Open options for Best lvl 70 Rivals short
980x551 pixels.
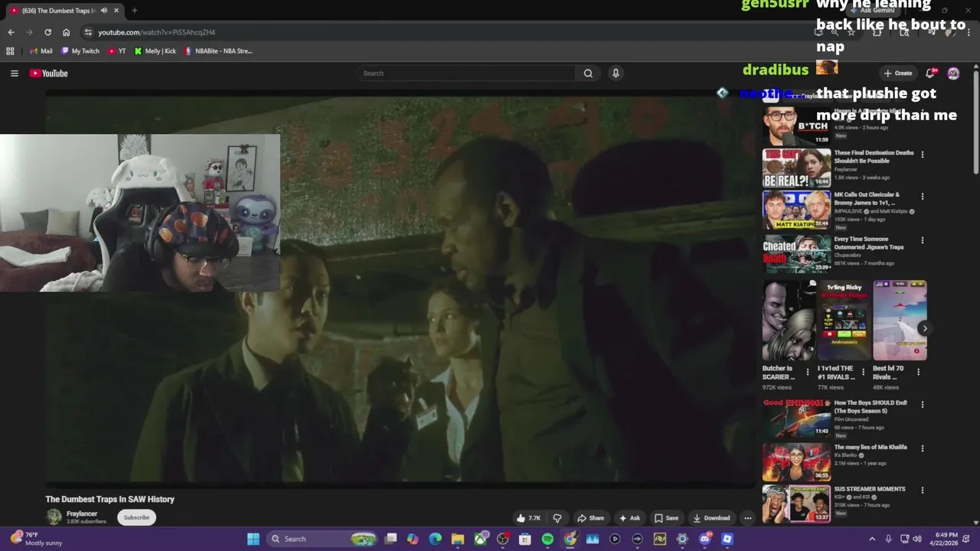pos(918,373)
